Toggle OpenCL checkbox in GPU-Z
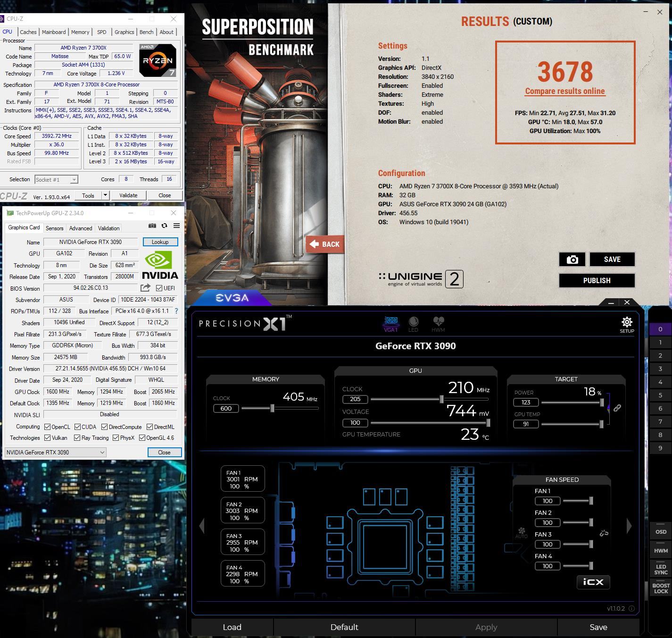Image resolution: width=672 pixels, height=638 pixels. point(47,427)
